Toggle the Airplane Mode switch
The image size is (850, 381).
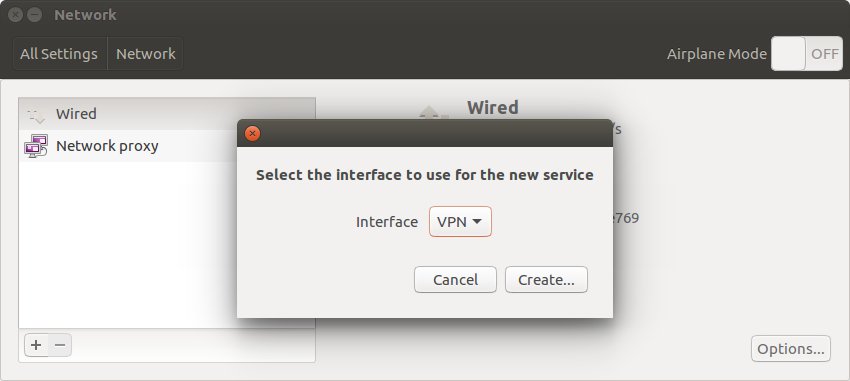[x=807, y=54]
